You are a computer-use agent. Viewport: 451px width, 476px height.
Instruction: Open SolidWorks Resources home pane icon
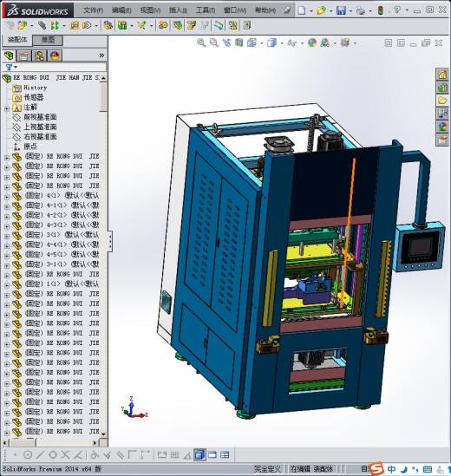tap(442, 75)
